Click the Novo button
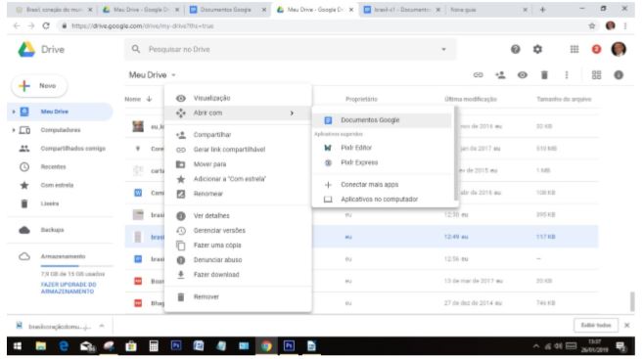The height and width of the screenshot is (359, 644). click(39, 86)
